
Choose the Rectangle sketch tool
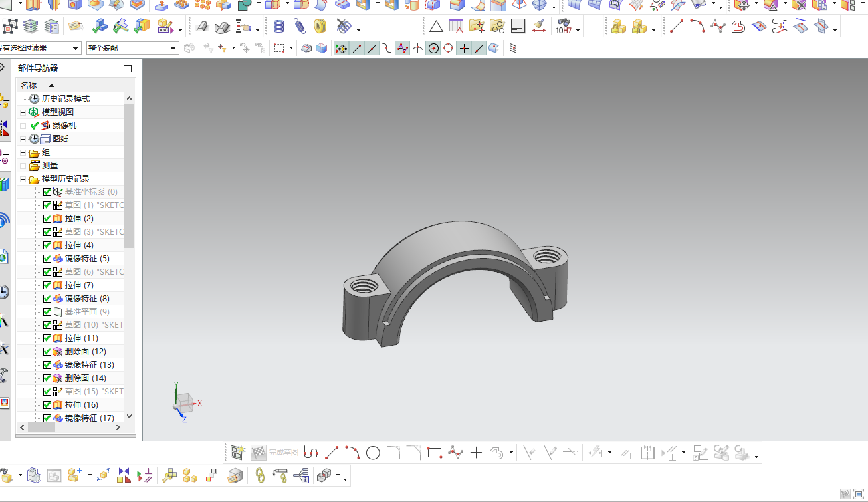coord(435,453)
